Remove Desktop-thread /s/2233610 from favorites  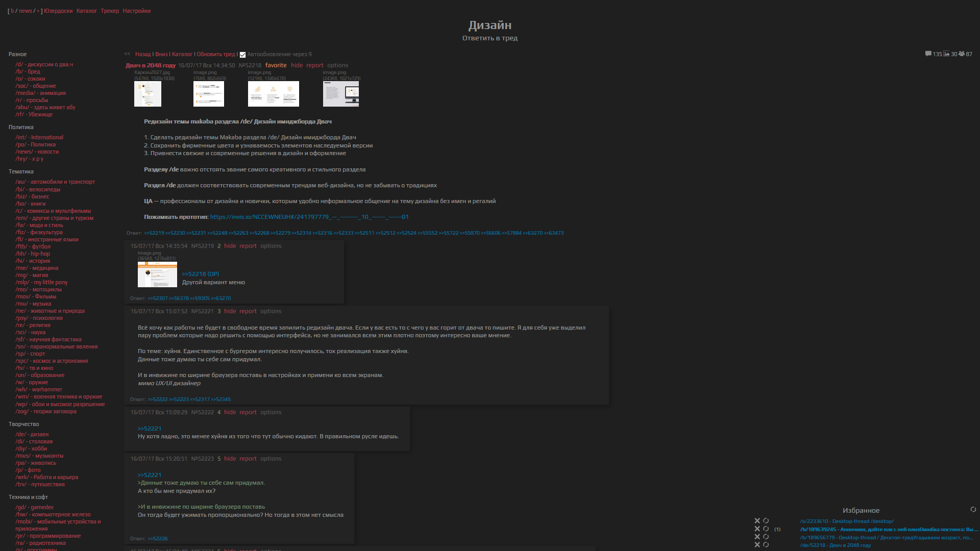tap(757, 521)
